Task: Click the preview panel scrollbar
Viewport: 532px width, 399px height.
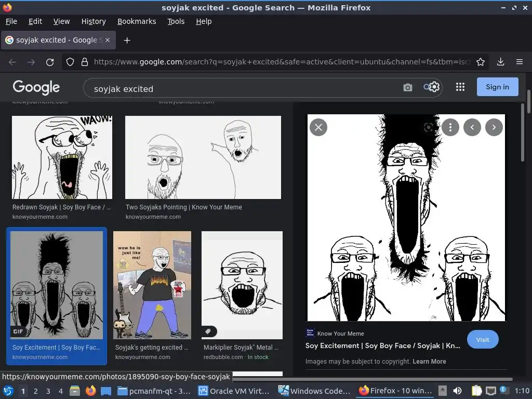Action: (523, 132)
